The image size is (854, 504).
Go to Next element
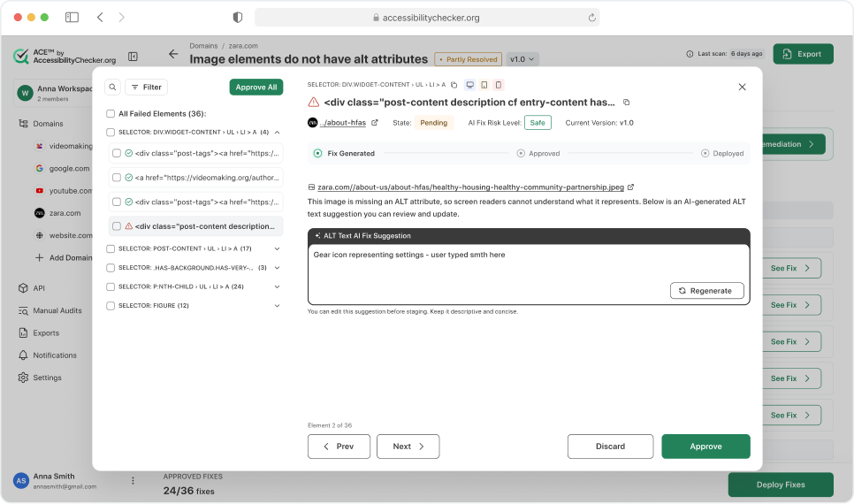coord(408,447)
